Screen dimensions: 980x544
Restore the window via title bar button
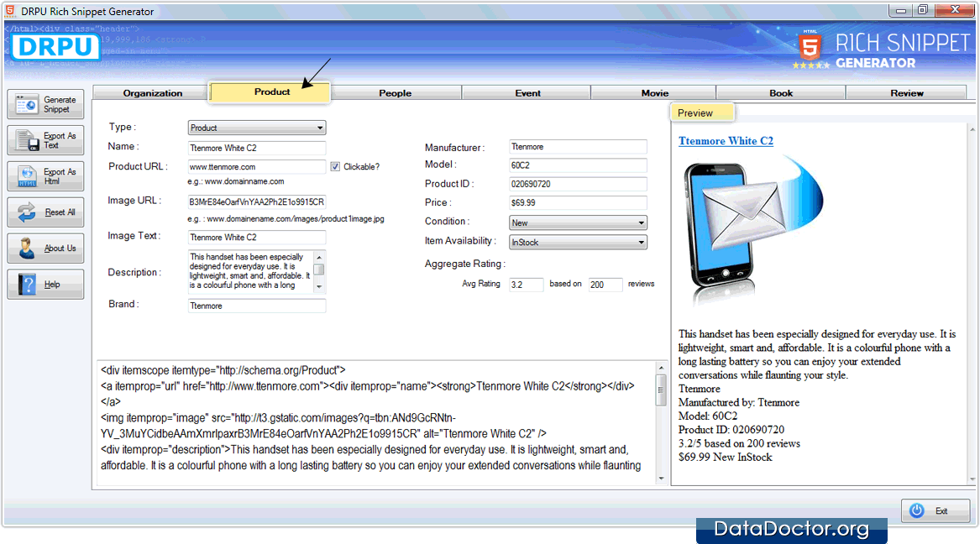click(923, 10)
